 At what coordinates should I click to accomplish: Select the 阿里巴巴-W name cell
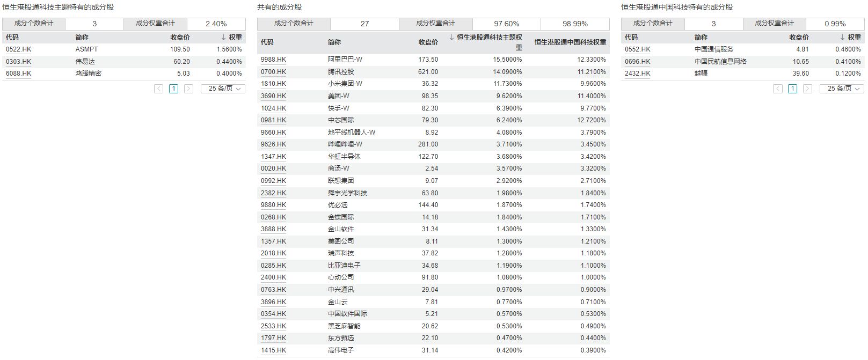[x=345, y=60]
